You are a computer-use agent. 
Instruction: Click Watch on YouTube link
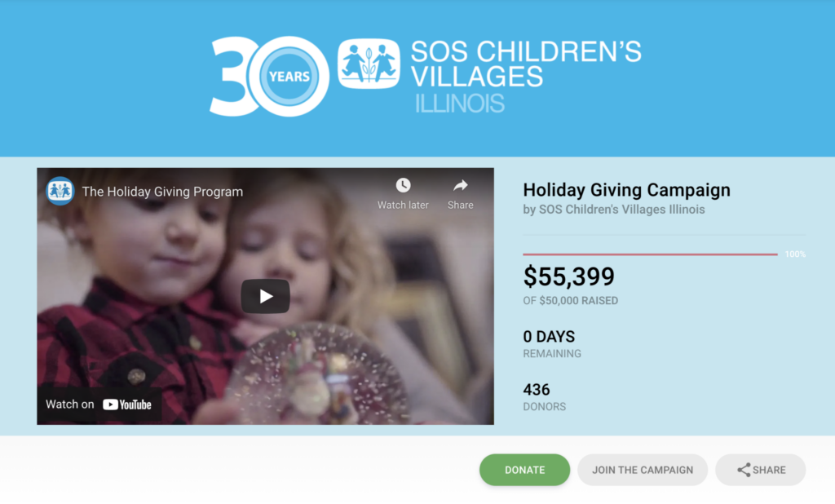[x=99, y=405]
